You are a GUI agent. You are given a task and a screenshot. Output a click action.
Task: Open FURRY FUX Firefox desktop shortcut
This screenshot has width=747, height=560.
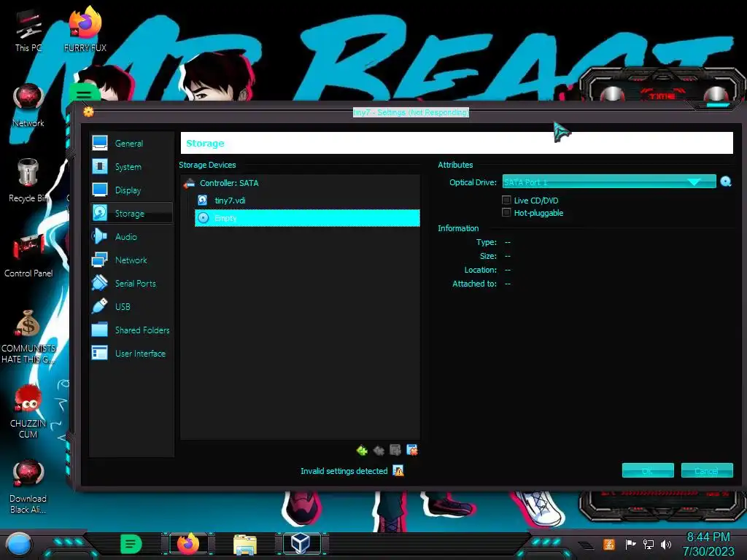[85, 29]
